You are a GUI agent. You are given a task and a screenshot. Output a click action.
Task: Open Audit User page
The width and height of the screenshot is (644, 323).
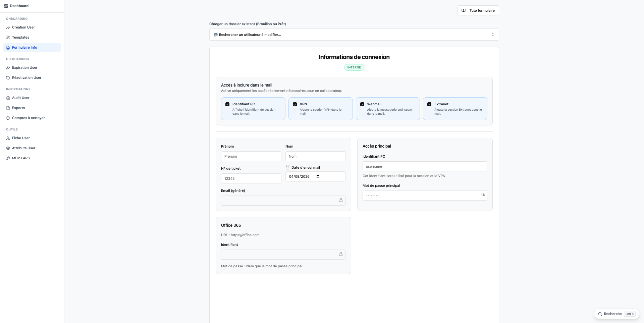click(x=32, y=98)
